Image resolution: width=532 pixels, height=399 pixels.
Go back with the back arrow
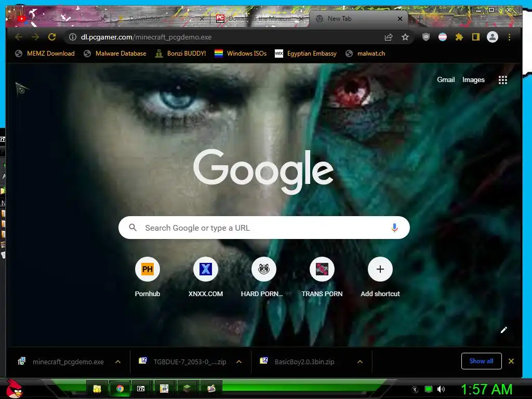tap(19, 37)
